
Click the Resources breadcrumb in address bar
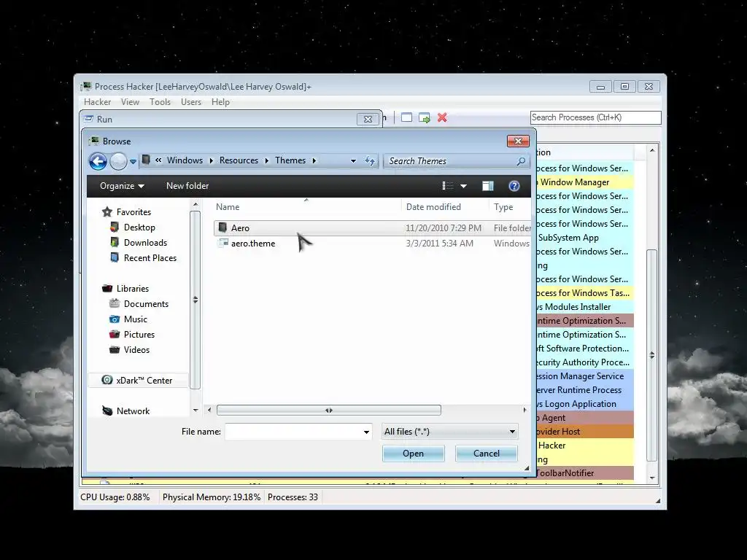(x=239, y=160)
